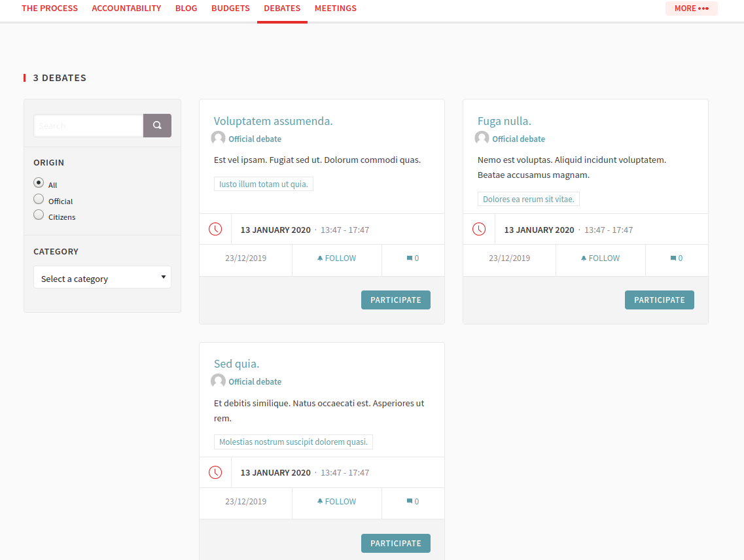Expand the More navigation menu
This screenshot has width=744, height=560.
691,9
